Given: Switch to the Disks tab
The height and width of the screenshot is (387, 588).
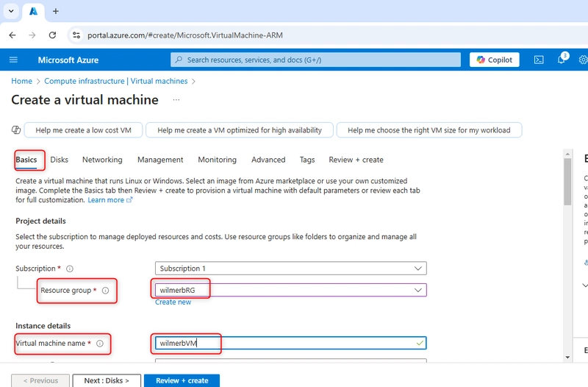Looking at the screenshot, I should click(60, 160).
